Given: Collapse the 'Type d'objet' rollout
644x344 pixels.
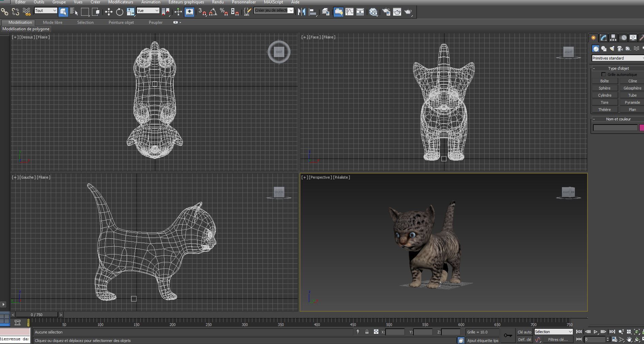Looking at the screenshot, I should pyautogui.click(x=594, y=68).
